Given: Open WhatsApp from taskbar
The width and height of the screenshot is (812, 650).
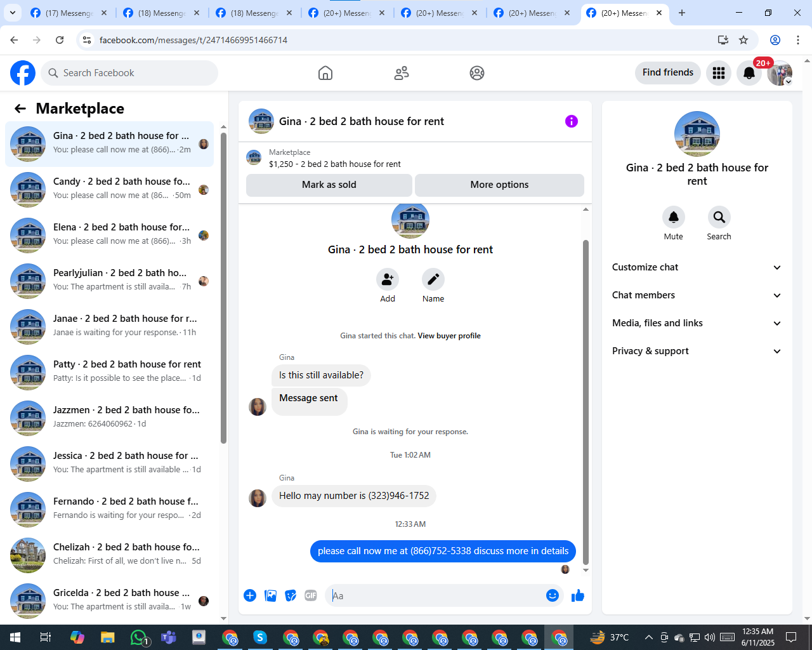Looking at the screenshot, I should click(x=139, y=637).
